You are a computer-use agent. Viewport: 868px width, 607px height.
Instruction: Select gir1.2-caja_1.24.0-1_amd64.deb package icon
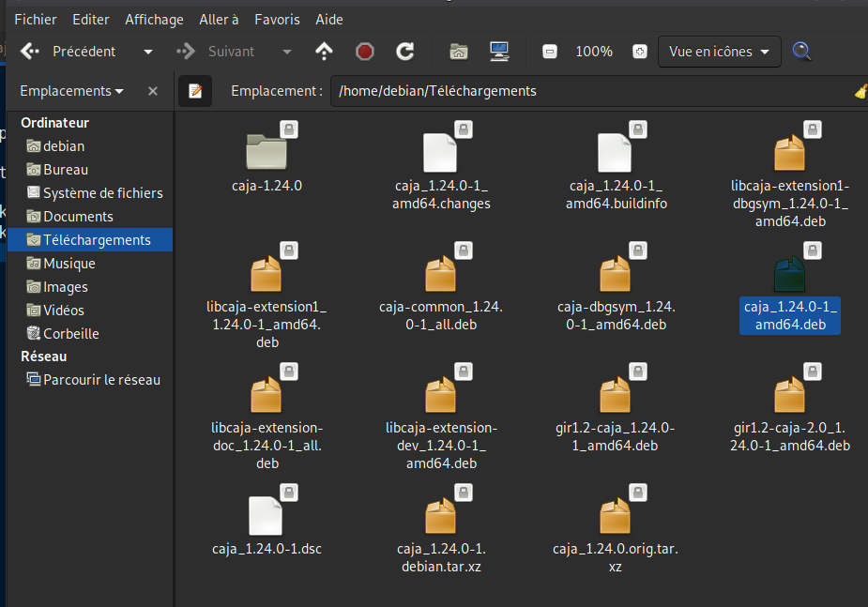(x=615, y=395)
